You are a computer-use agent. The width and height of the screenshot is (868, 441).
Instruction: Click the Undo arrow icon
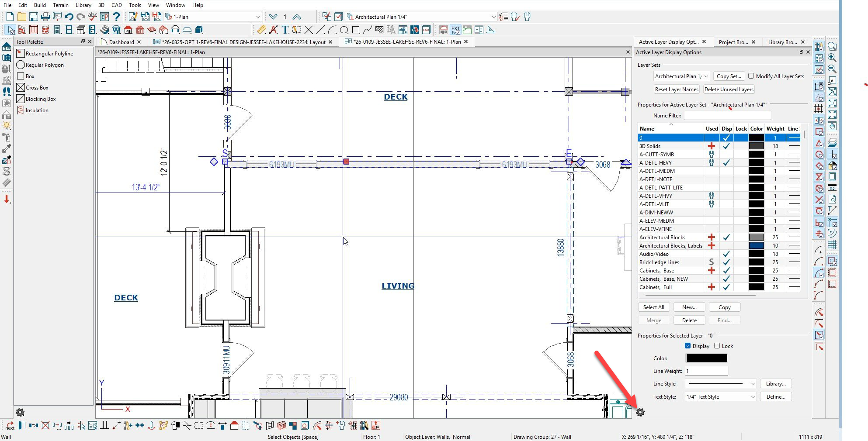point(69,17)
